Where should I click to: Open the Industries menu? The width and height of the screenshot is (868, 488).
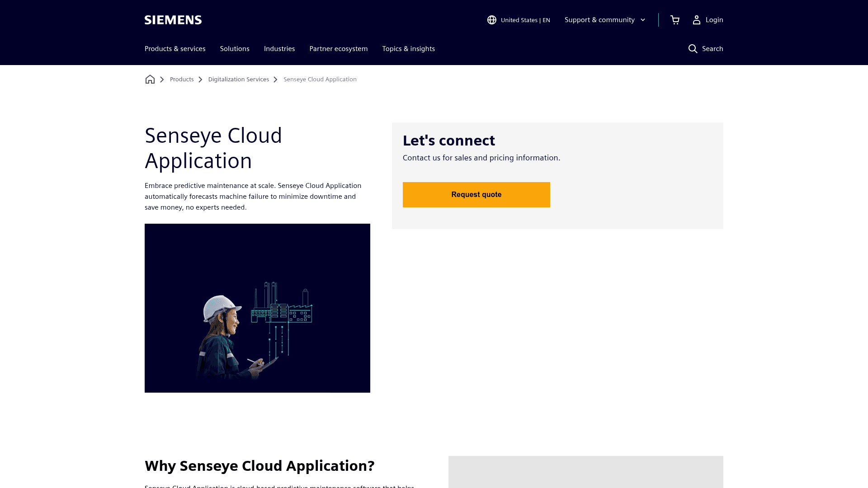[279, 49]
